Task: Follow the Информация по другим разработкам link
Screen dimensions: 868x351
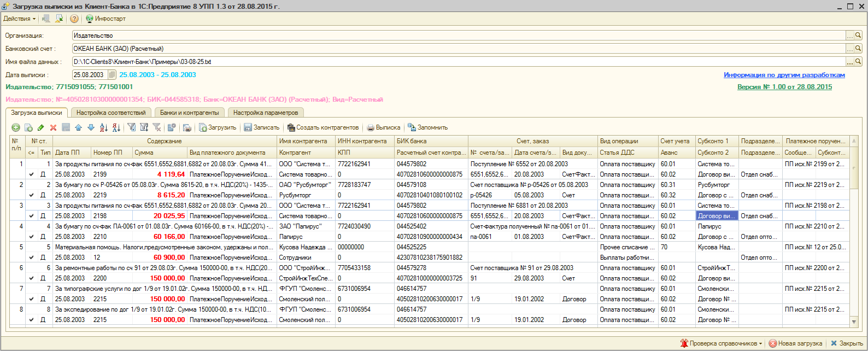Action: point(784,75)
